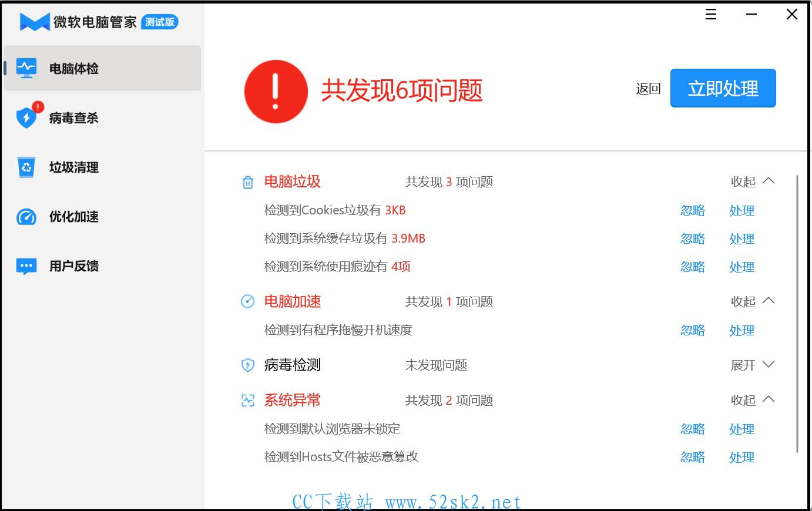Handle the Cookies垃圾 3KB issue
Image resolution: width=812 pixels, height=511 pixels.
(x=742, y=210)
